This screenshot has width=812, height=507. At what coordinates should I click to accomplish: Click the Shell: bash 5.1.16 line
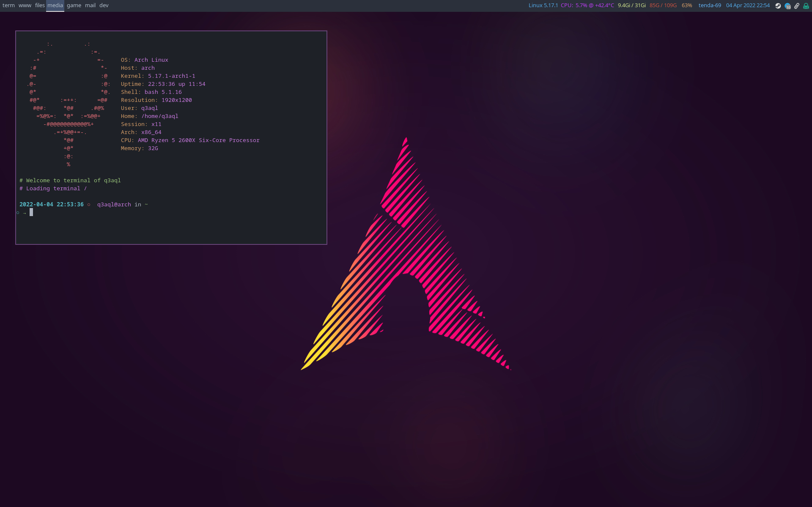[x=151, y=92]
